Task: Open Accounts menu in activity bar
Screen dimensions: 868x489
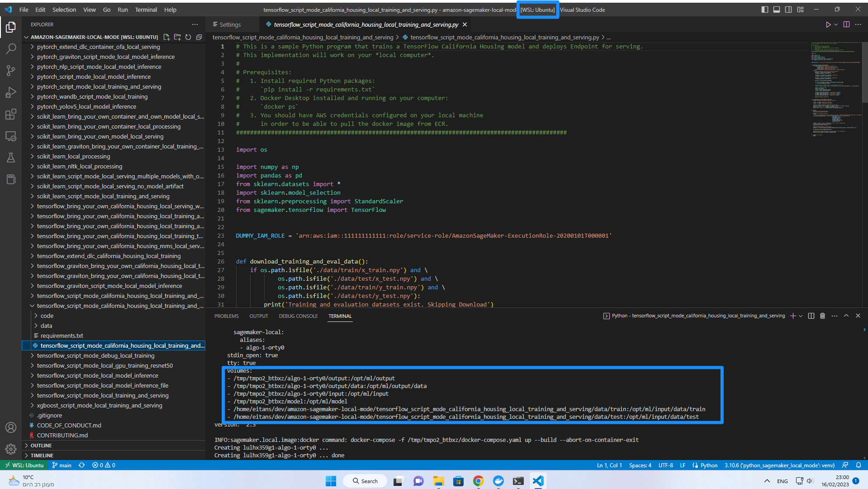Action: click(x=11, y=427)
